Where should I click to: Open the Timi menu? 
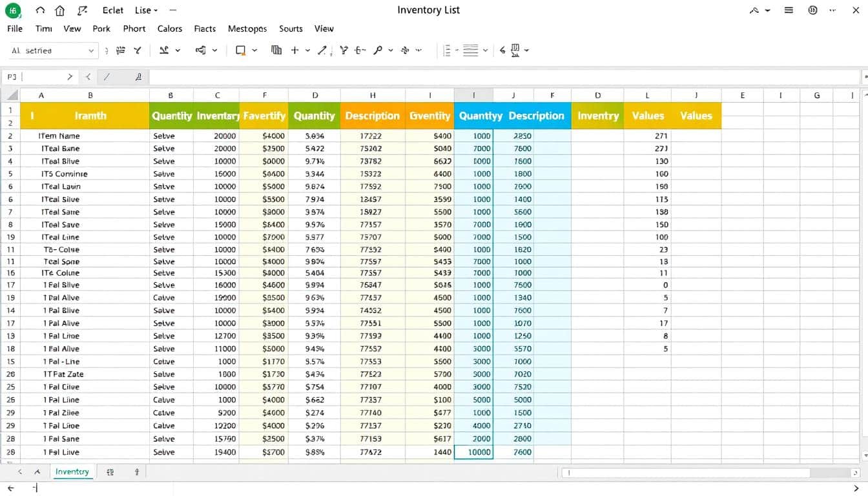tap(43, 28)
